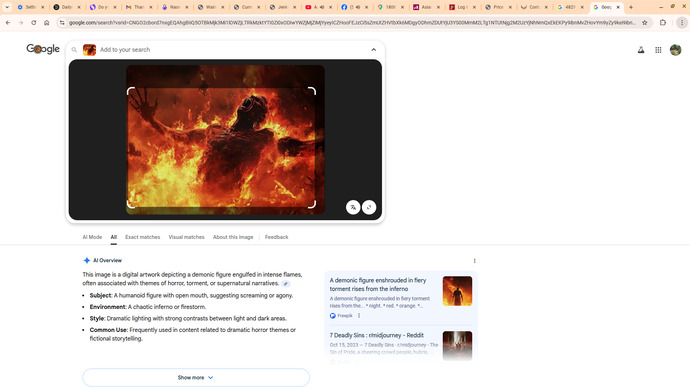Open the Google apps grid
This screenshot has width=690, height=388.
pyautogui.click(x=658, y=50)
